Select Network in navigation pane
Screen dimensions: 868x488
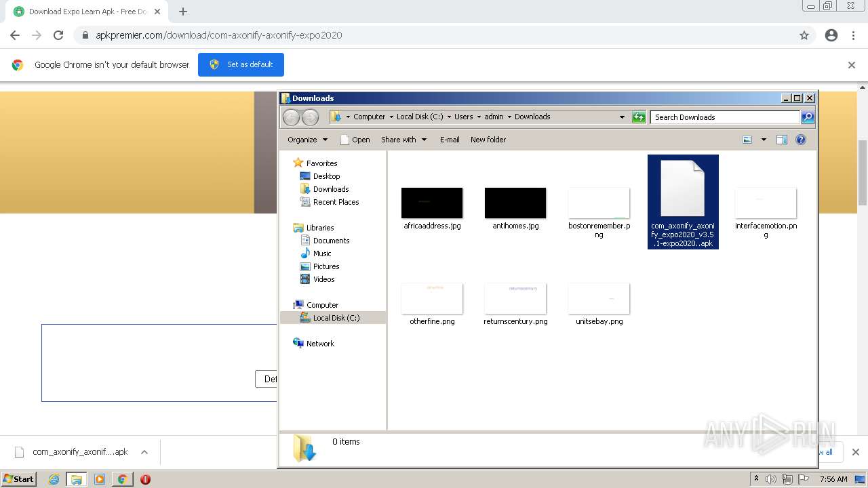320,344
